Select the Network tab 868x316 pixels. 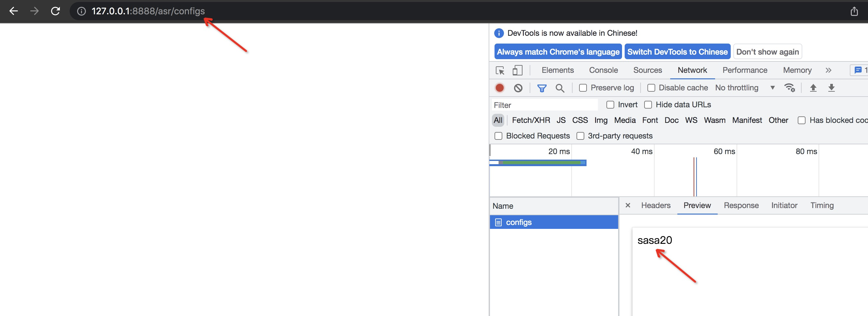pos(692,70)
